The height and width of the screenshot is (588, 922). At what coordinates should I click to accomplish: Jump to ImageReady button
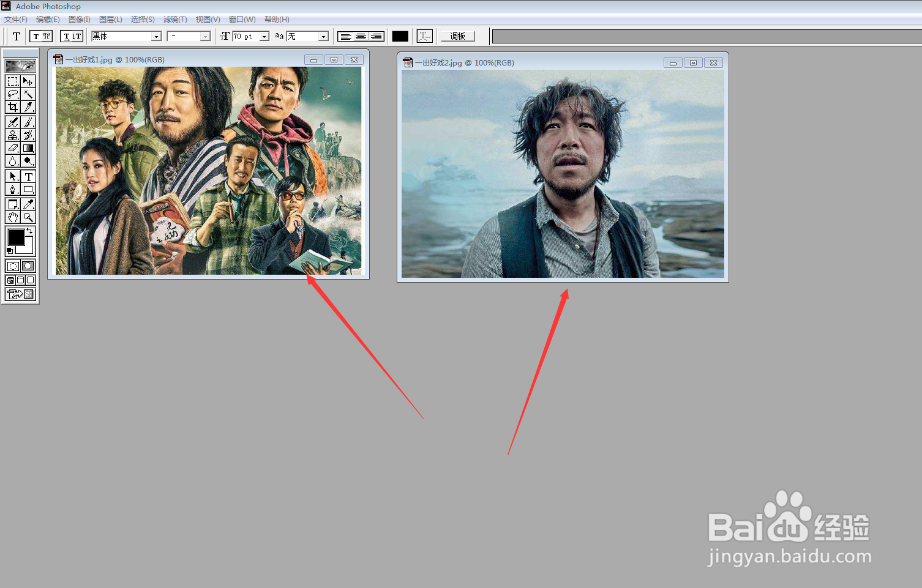pos(20,294)
